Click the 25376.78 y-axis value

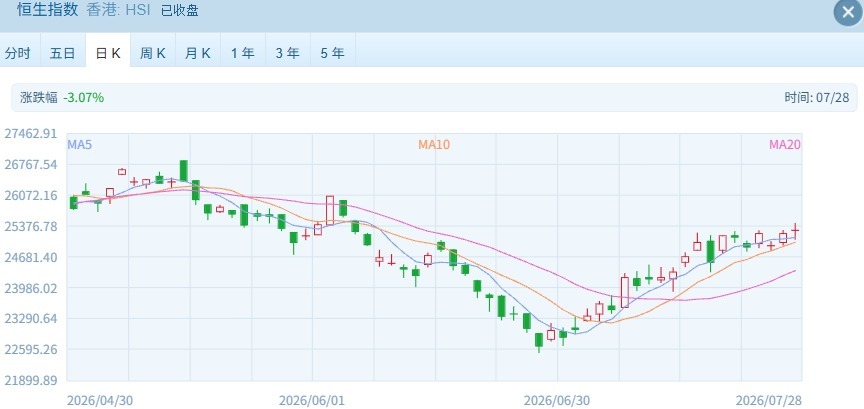pyautogui.click(x=30, y=227)
